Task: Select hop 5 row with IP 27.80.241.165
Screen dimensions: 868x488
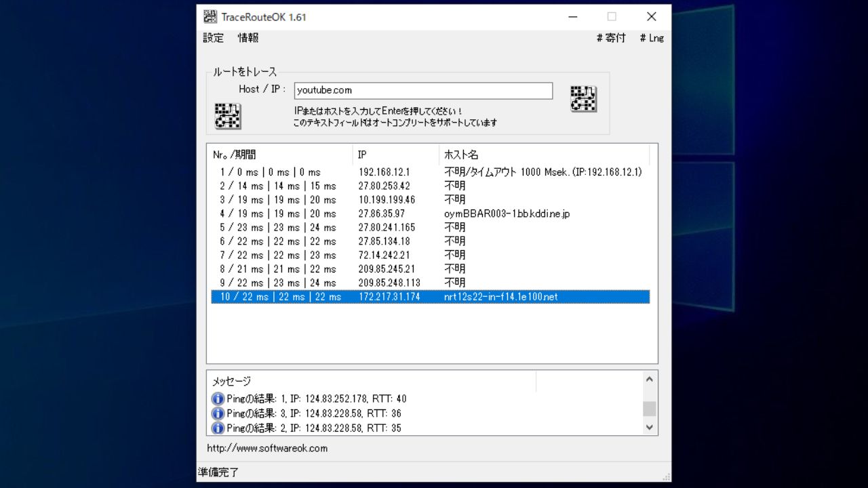Action: pyautogui.click(x=430, y=228)
